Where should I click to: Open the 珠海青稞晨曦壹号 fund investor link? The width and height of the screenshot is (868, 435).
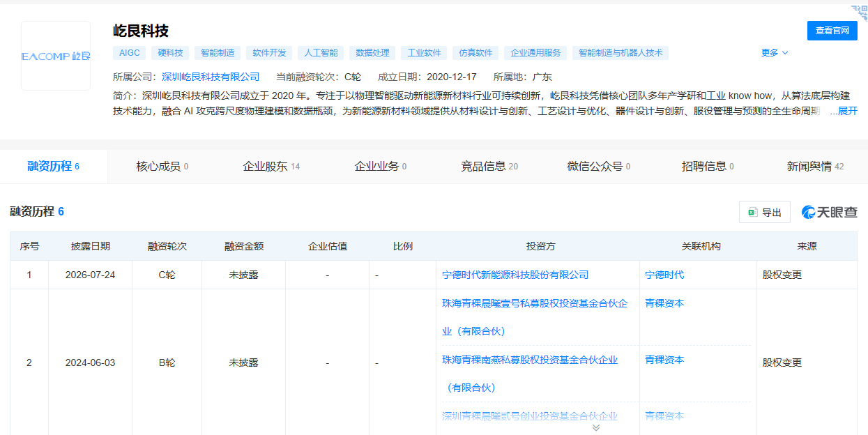point(535,317)
